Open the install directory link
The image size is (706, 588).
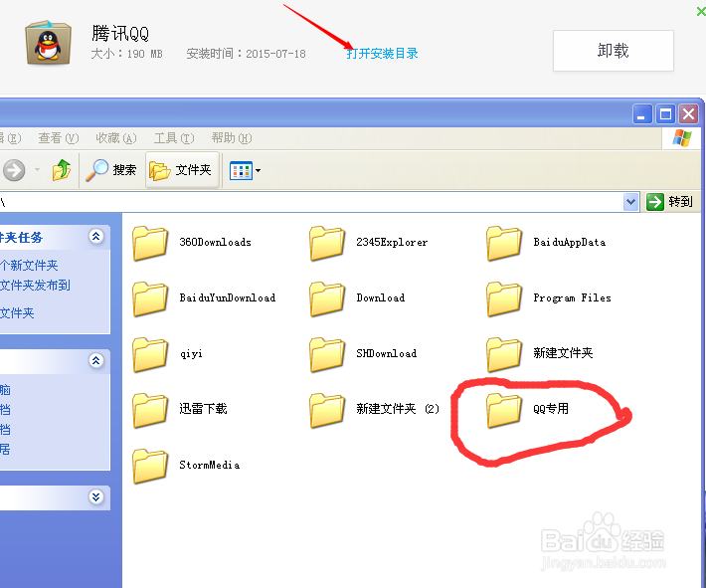click(x=382, y=54)
